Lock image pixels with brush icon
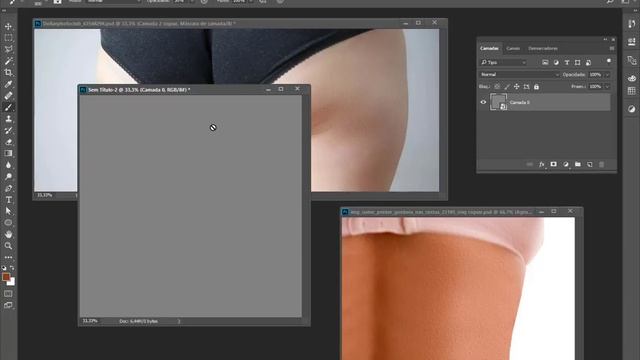This screenshot has width=640, height=360. pyautogui.click(x=507, y=87)
